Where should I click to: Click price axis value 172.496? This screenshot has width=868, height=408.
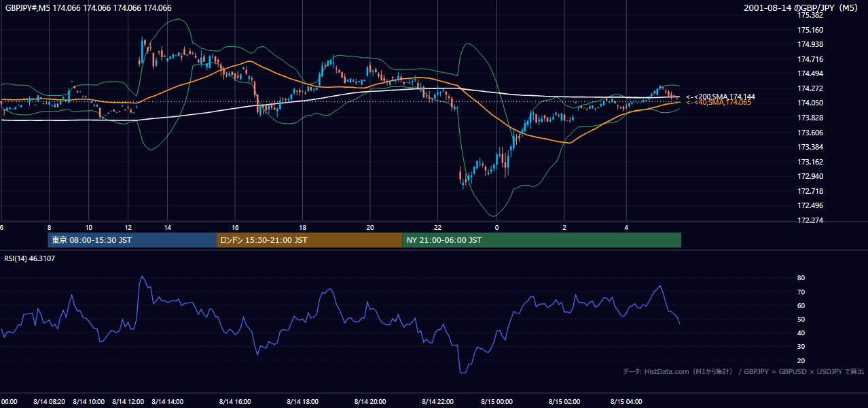[810, 205]
